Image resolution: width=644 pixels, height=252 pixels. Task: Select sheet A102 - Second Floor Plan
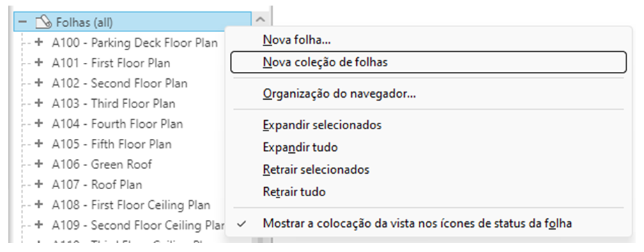tap(119, 84)
